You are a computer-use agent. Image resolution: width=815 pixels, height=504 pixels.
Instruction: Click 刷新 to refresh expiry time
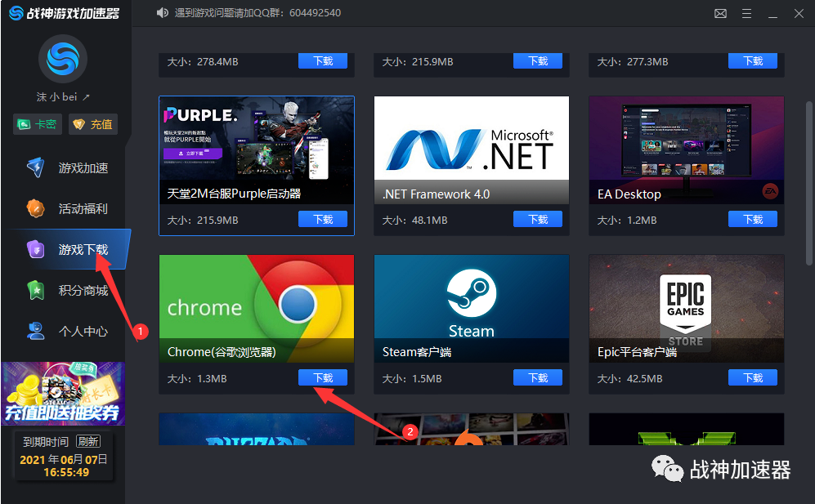[88, 441]
